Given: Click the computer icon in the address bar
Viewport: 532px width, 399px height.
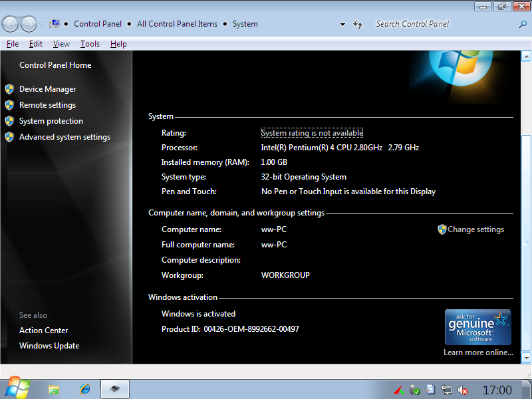Looking at the screenshot, I should pyautogui.click(x=55, y=24).
